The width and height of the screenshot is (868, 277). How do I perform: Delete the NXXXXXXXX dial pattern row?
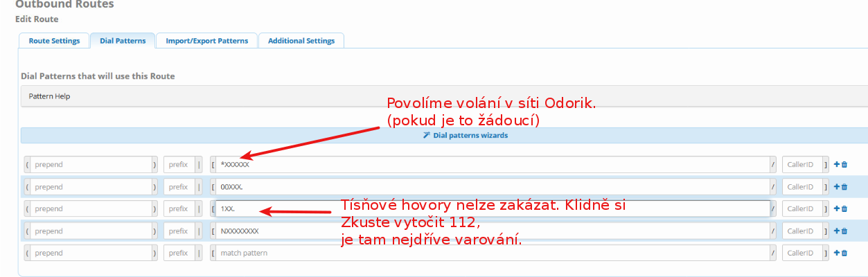[844, 231]
